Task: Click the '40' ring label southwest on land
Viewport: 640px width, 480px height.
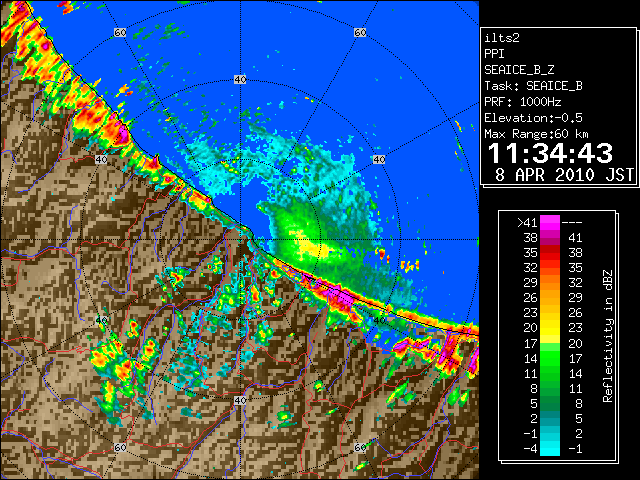Action: click(101, 320)
